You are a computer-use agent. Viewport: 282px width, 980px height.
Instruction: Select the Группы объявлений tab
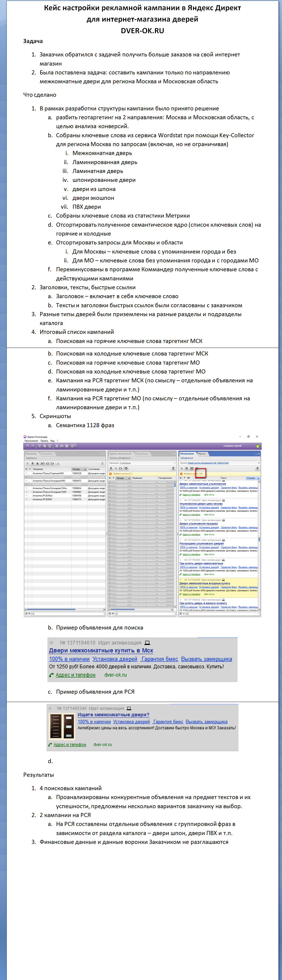click(120, 454)
